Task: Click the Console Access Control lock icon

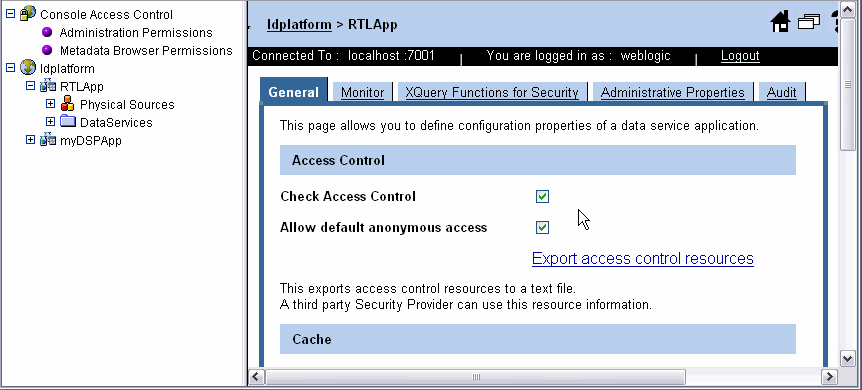Action: (x=27, y=14)
